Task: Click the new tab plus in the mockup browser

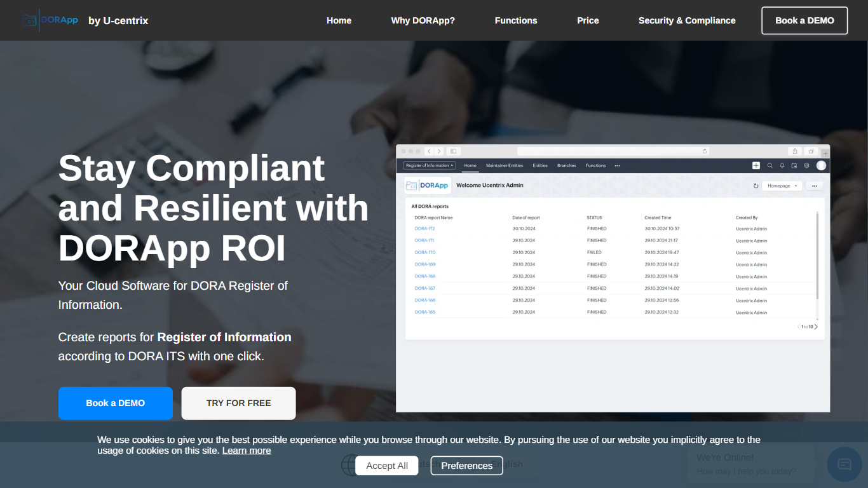Action: 825,153
